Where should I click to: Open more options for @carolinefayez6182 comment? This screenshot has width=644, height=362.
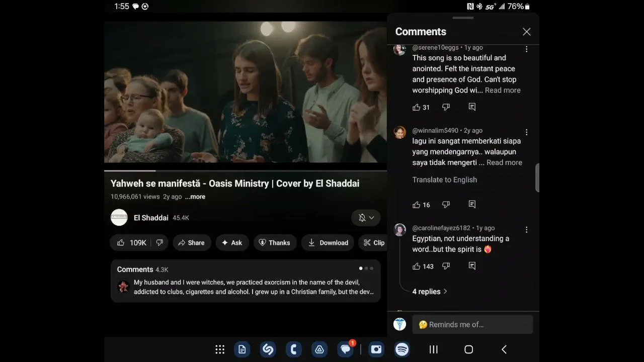click(x=527, y=230)
